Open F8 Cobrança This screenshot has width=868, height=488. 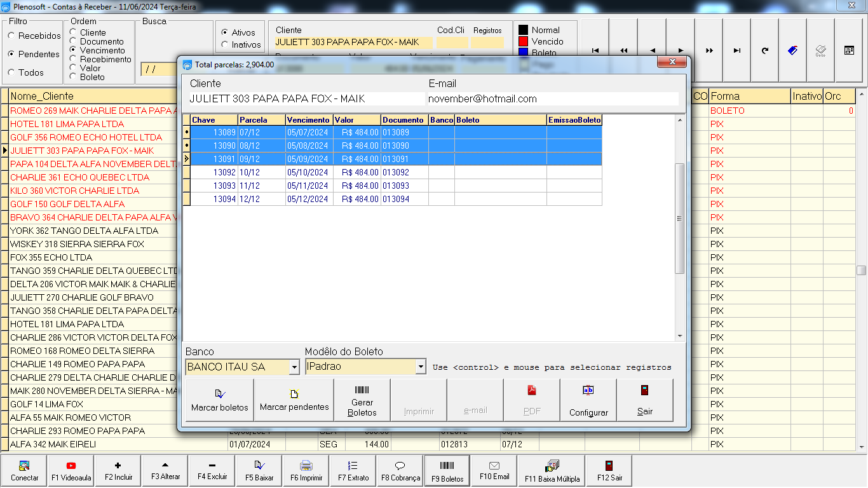click(400, 471)
